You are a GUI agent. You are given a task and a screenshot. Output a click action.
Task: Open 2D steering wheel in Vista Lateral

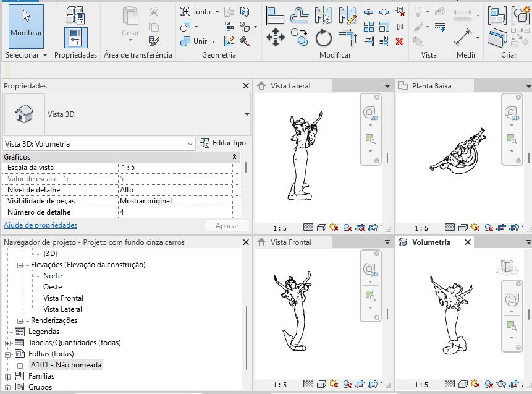[x=370, y=113]
